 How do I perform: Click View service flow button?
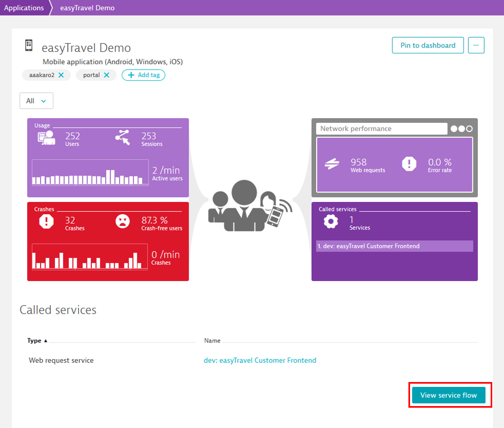coord(448,395)
